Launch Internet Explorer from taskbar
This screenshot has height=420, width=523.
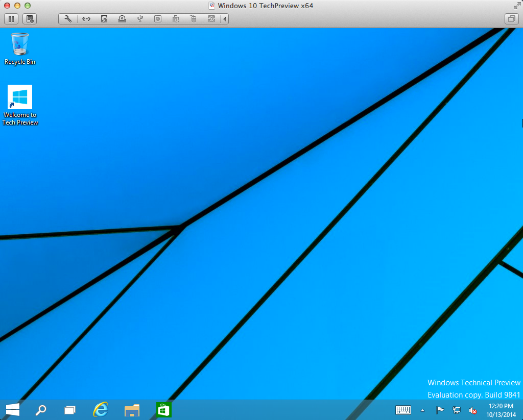(101, 410)
